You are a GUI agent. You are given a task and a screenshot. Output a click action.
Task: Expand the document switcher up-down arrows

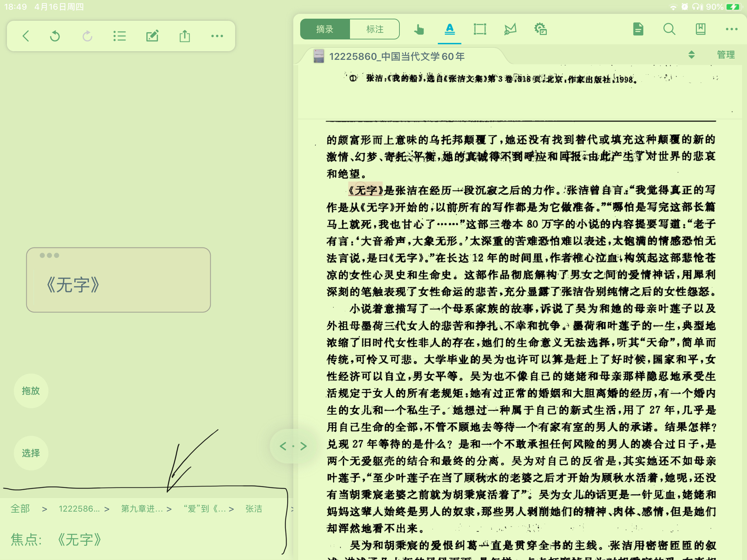(691, 55)
